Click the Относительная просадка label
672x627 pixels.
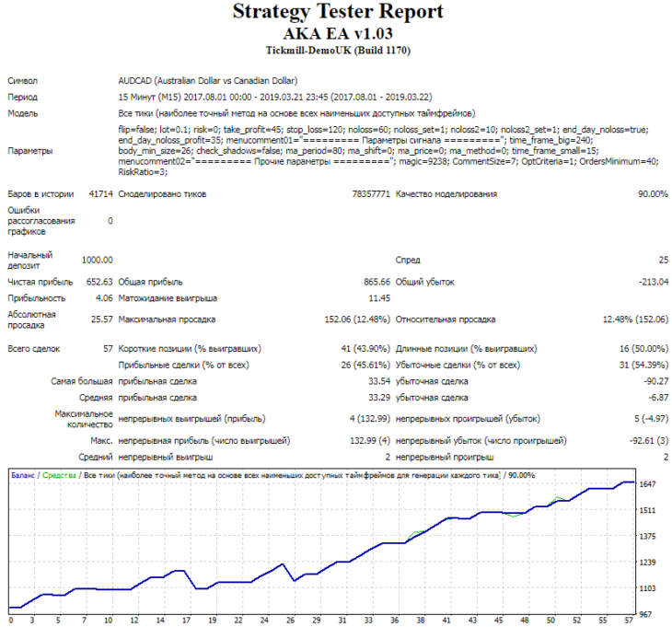click(x=446, y=319)
